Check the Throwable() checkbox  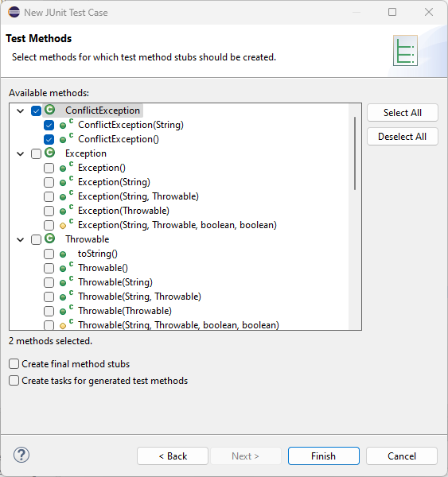coord(49,268)
